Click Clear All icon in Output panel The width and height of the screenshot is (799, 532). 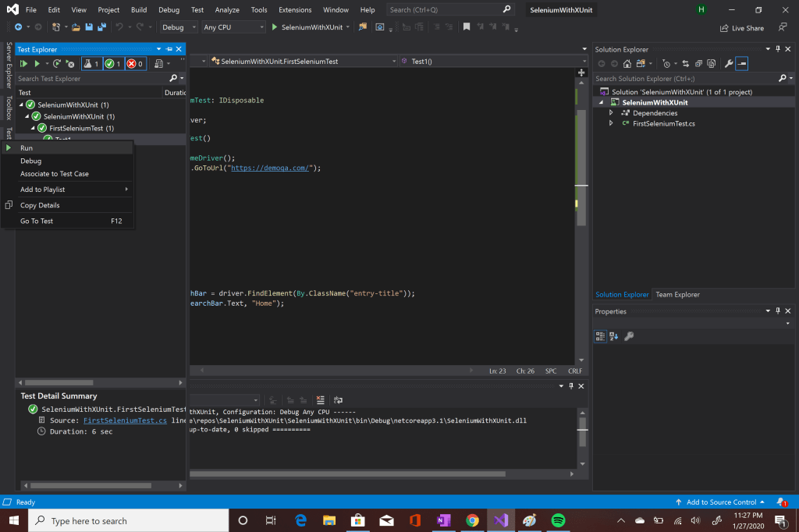pyautogui.click(x=321, y=400)
